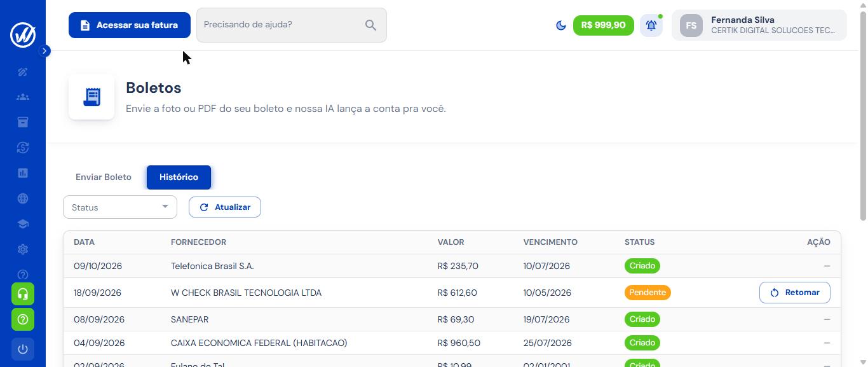Open the pencil-ruler sidebar icon
The width and height of the screenshot is (868, 367).
[x=23, y=72]
